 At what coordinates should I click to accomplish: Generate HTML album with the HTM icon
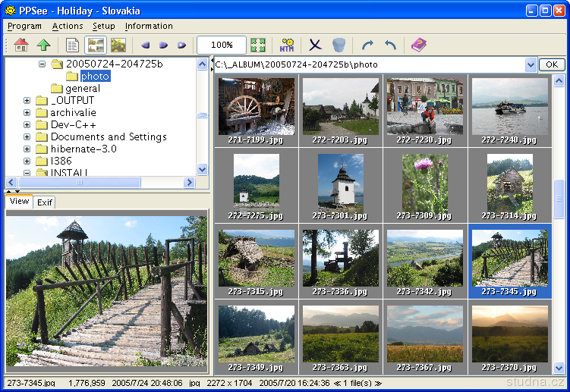287,45
